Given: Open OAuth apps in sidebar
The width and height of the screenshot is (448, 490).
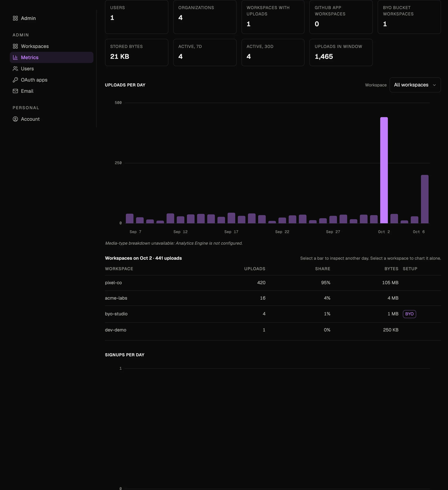Looking at the screenshot, I should 51,80.
